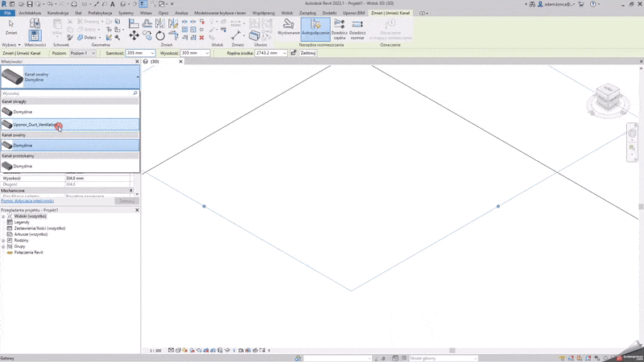Open the Systemy ribbon tab
The width and height of the screenshot is (644, 362).
coord(126,13)
